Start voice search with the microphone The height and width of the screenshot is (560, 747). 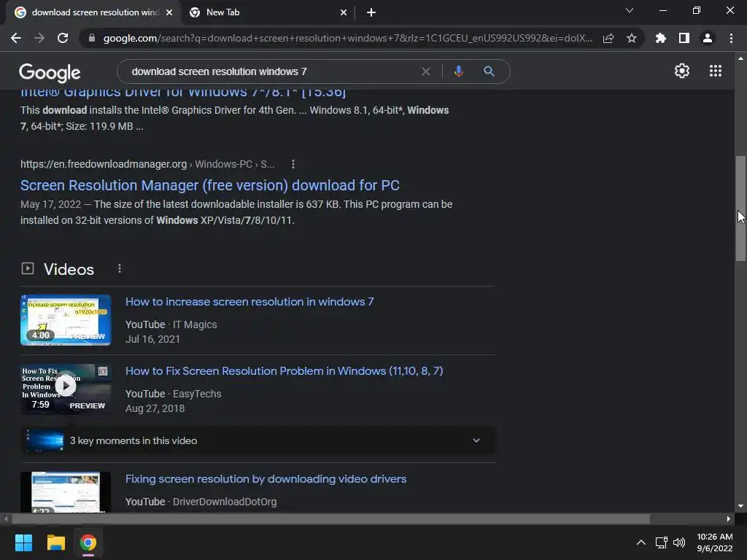pos(458,71)
